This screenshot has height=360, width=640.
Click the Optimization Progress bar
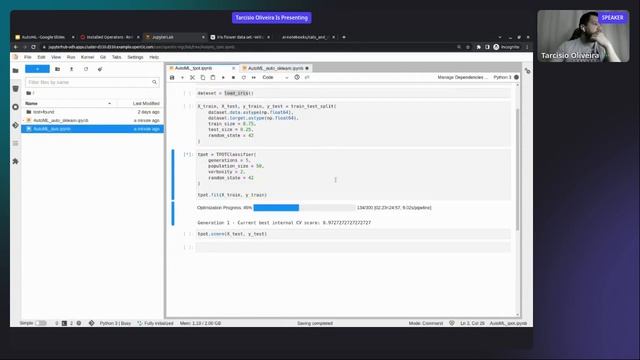coord(304,208)
